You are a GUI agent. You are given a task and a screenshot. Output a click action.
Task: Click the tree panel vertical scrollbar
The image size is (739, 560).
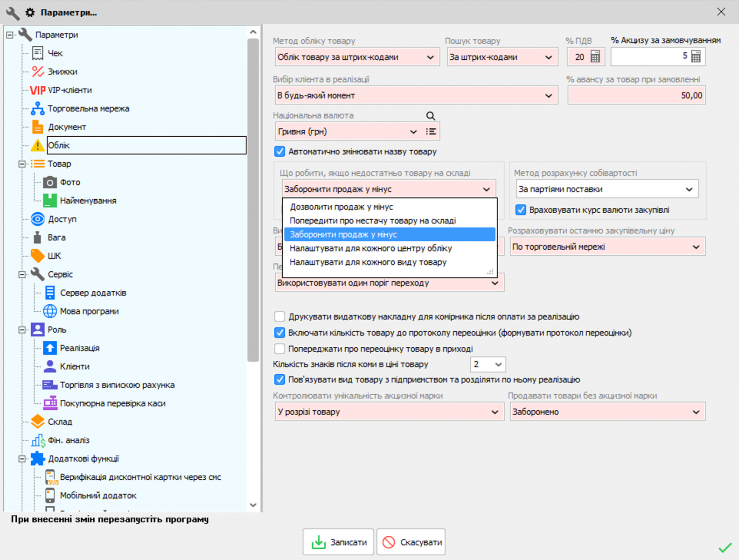[253, 201]
